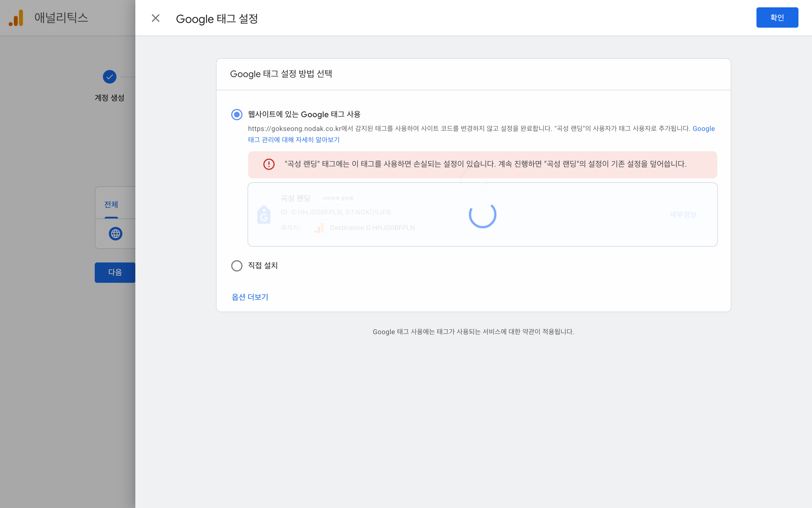Click the Analytics icon in the destination chip
Screen dimensions: 812x508
(319, 228)
